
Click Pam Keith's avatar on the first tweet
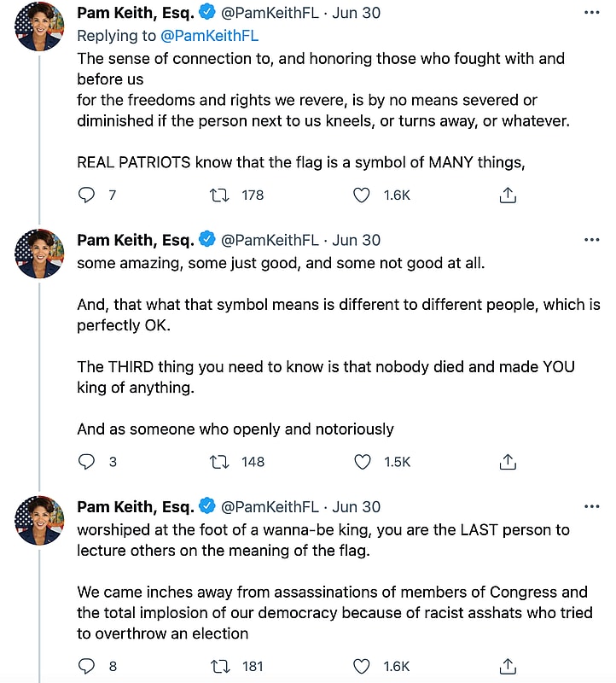click(39, 26)
